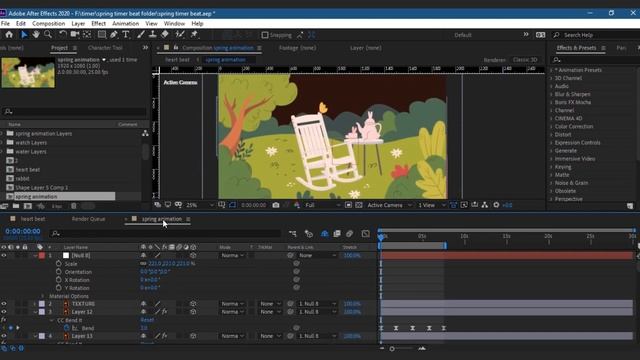This screenshot has width=640, height=360.
Task: Select the Hand tool
Action: point(36,35)
